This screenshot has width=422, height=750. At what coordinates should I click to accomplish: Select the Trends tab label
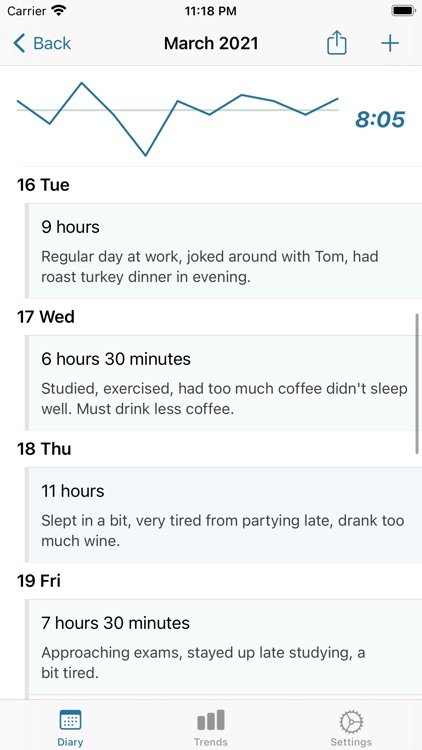(211, 742)
